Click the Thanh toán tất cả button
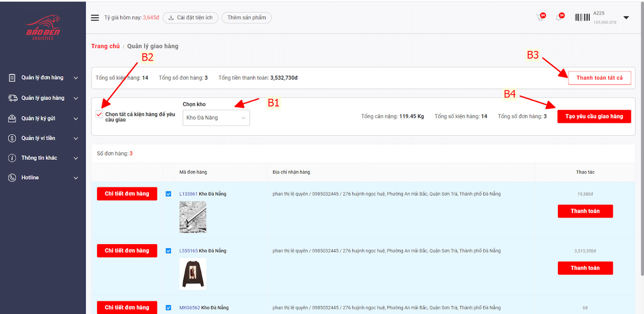 coord(599,78)
